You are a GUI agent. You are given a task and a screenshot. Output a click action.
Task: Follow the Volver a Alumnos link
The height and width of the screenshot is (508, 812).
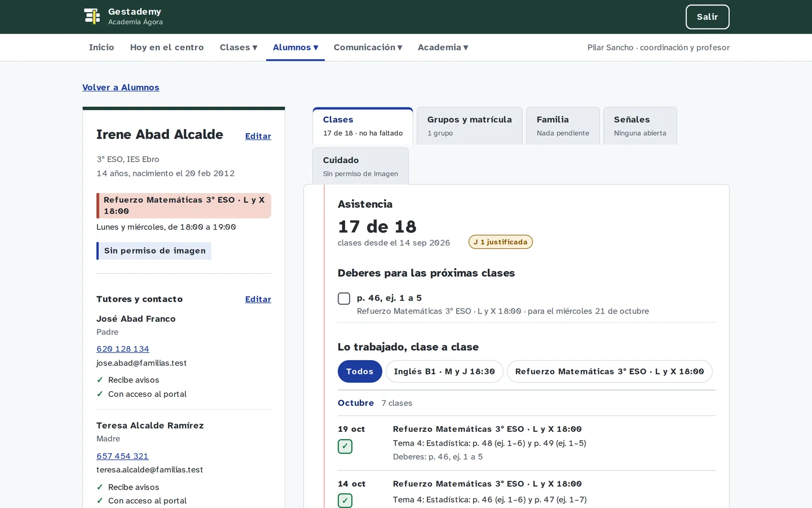[121, 87]
